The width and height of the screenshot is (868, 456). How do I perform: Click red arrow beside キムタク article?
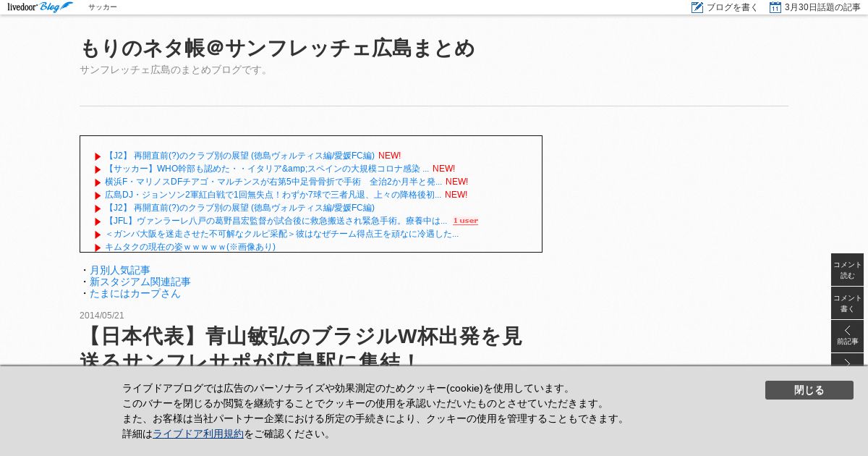pos(98,248)
